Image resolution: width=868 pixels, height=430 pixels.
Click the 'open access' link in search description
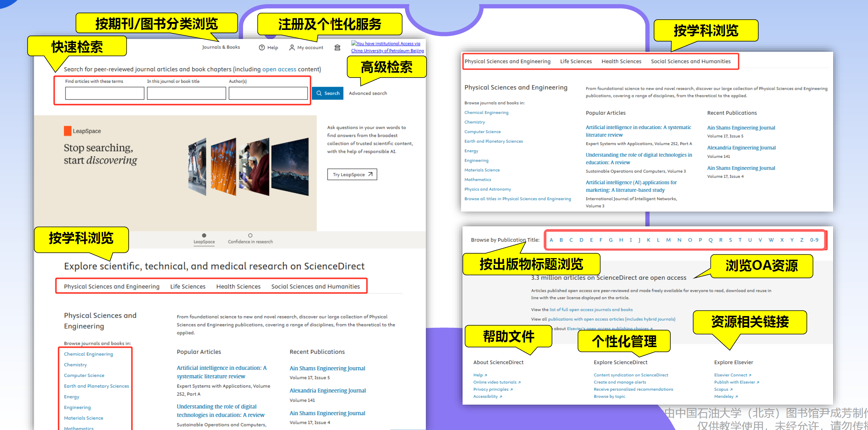click(x=279, y=69)
